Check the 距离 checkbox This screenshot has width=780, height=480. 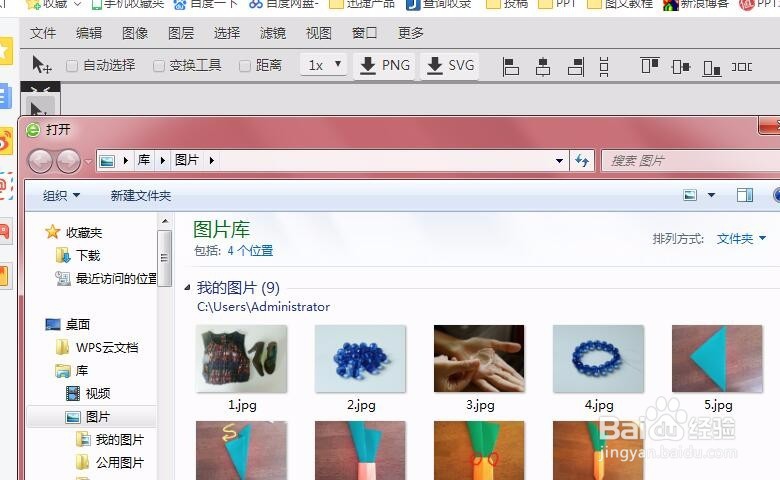(x=245, y=66)
